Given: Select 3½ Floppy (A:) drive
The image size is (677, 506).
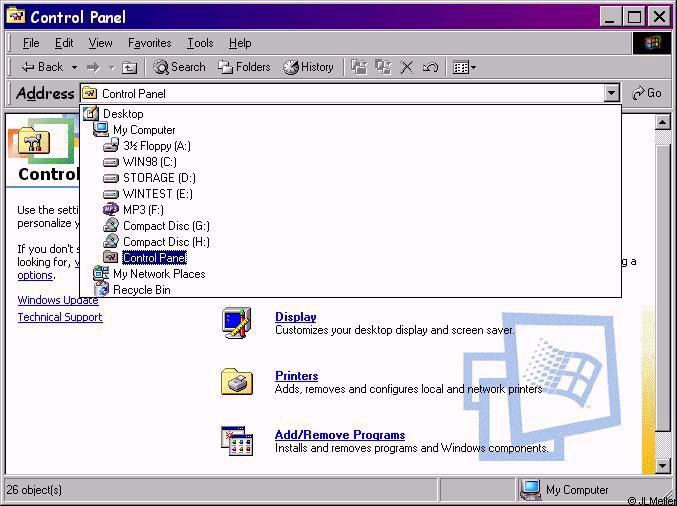Looking at the screenshot, I should coord(157,146).
